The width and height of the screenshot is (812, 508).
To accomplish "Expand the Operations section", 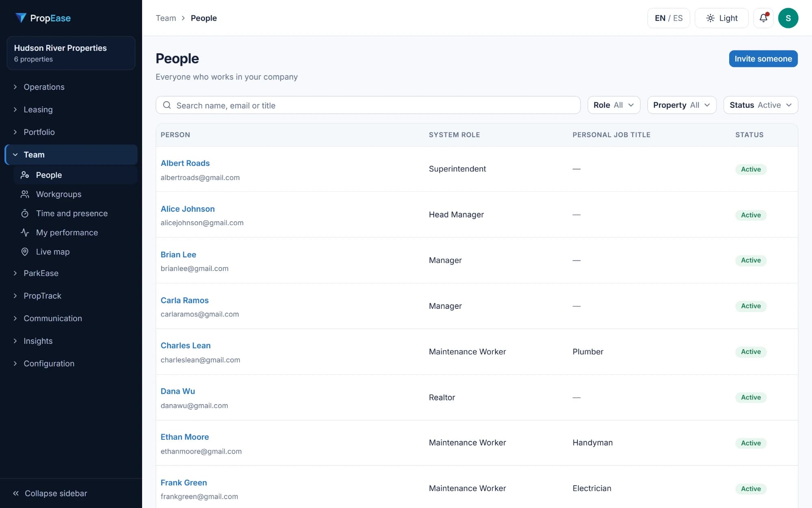I will 71,87.
